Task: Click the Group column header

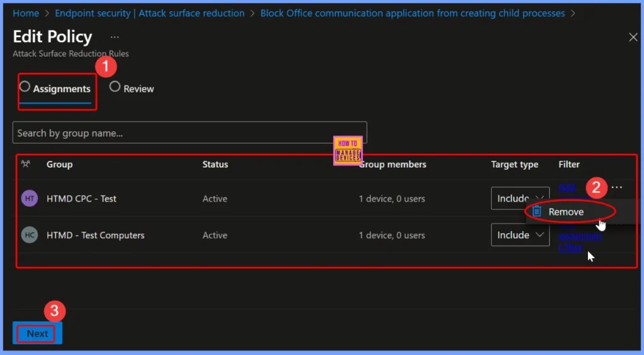Action: [60, 164]
